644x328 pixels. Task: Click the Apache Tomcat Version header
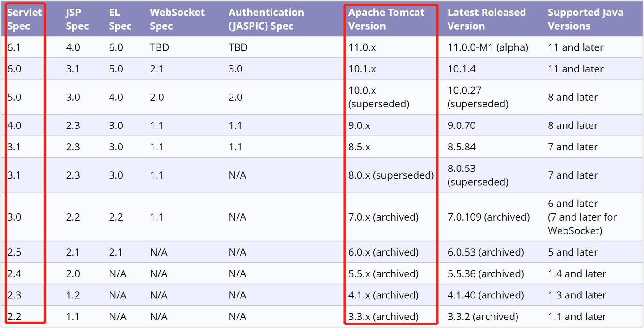(386, 19)
